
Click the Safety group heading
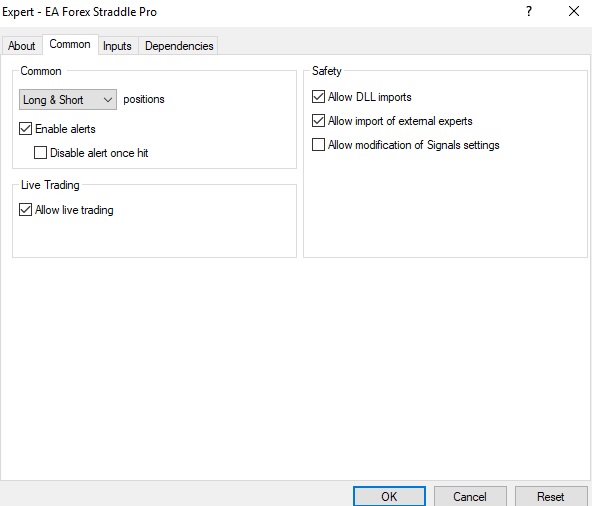click(327, 71)
